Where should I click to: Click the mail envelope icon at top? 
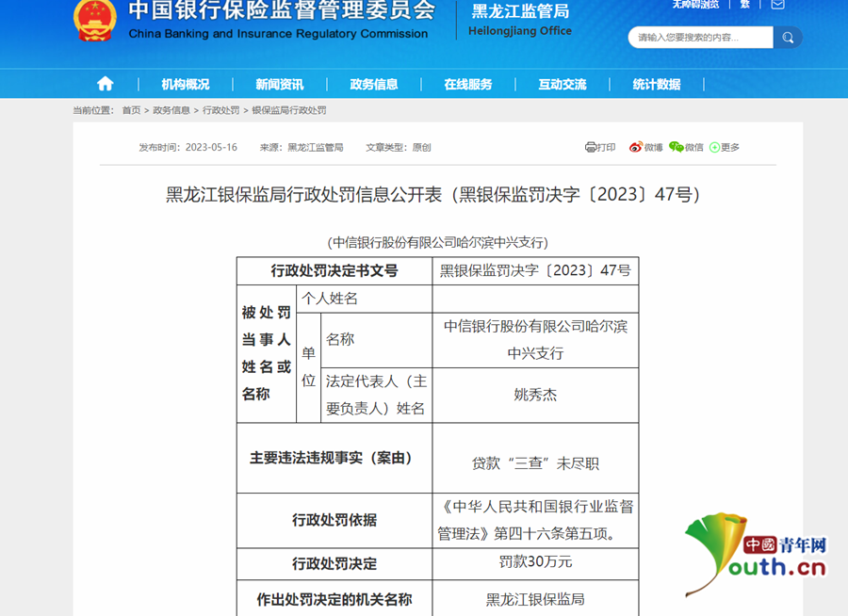coord(777,5)
